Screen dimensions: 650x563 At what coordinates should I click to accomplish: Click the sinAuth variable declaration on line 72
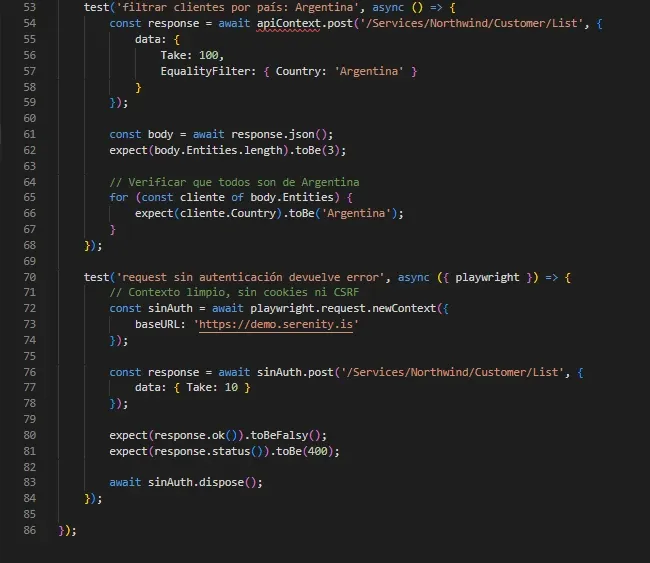(170, 308)
